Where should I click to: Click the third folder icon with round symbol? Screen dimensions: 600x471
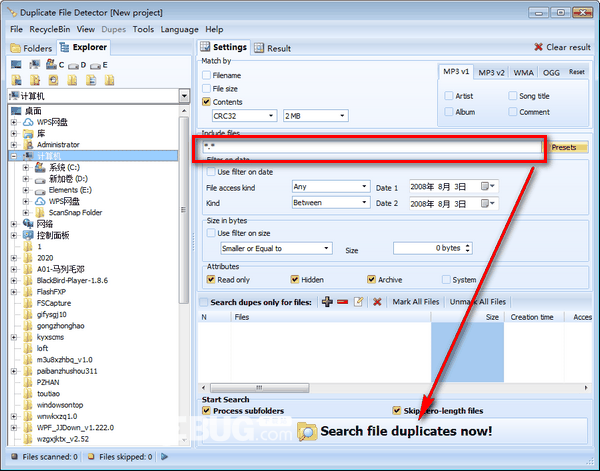54,80
